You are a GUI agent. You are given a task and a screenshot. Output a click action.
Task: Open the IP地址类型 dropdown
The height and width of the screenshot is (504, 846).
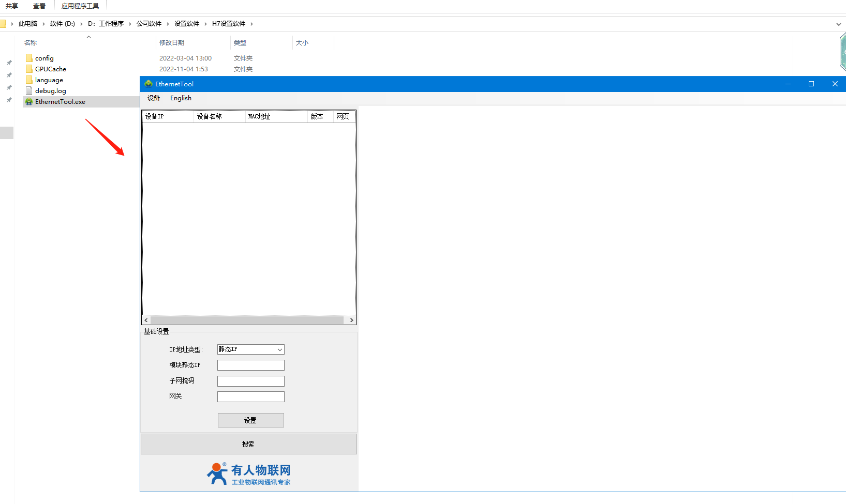[250, 349]
